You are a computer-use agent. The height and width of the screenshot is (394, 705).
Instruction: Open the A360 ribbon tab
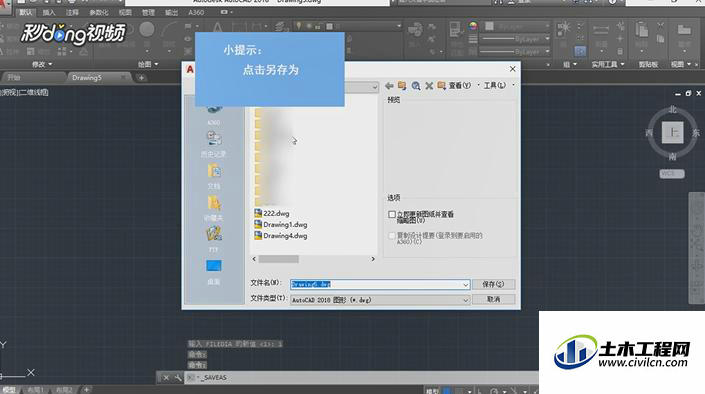196,13
